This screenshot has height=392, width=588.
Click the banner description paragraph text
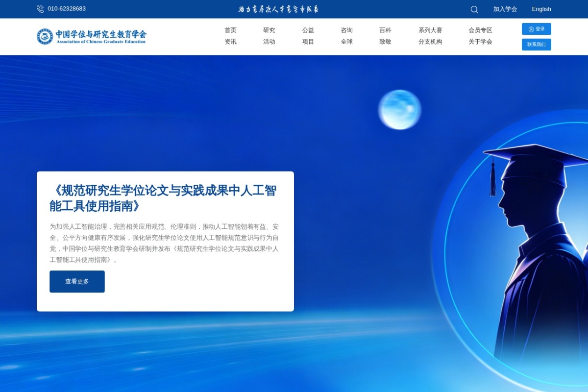point(164,243)
